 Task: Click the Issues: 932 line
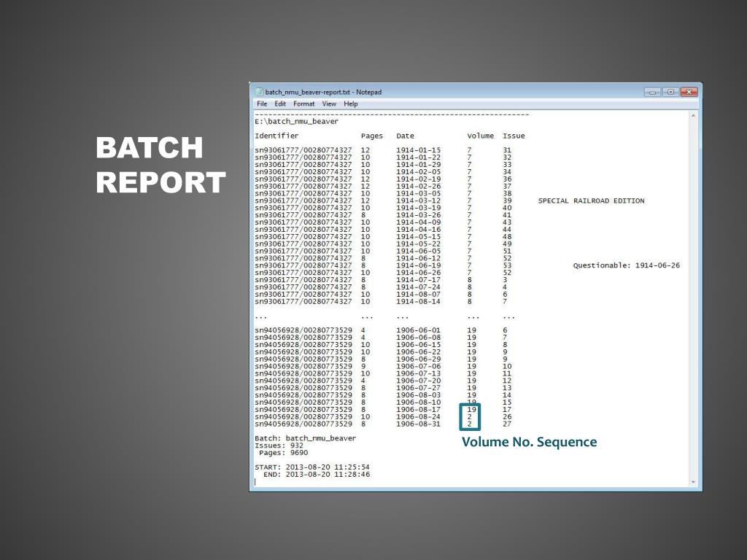coord(279,446)
